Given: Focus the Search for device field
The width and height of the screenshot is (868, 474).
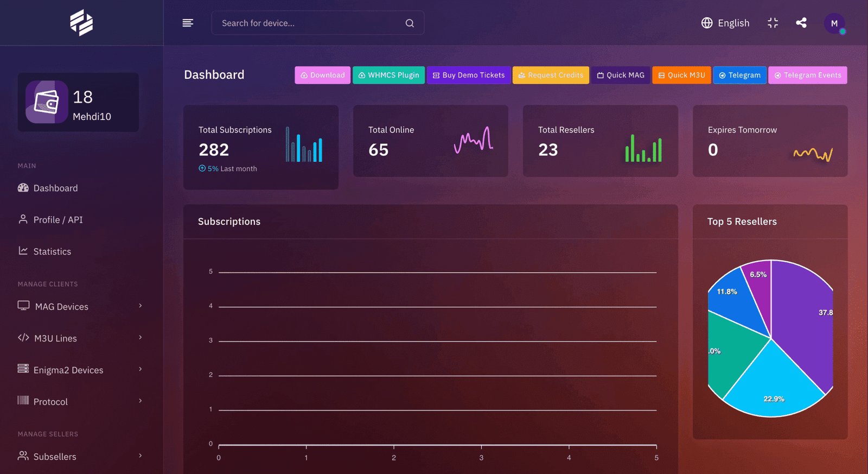Looking at the screenshot, I should [x=318, y=23].
